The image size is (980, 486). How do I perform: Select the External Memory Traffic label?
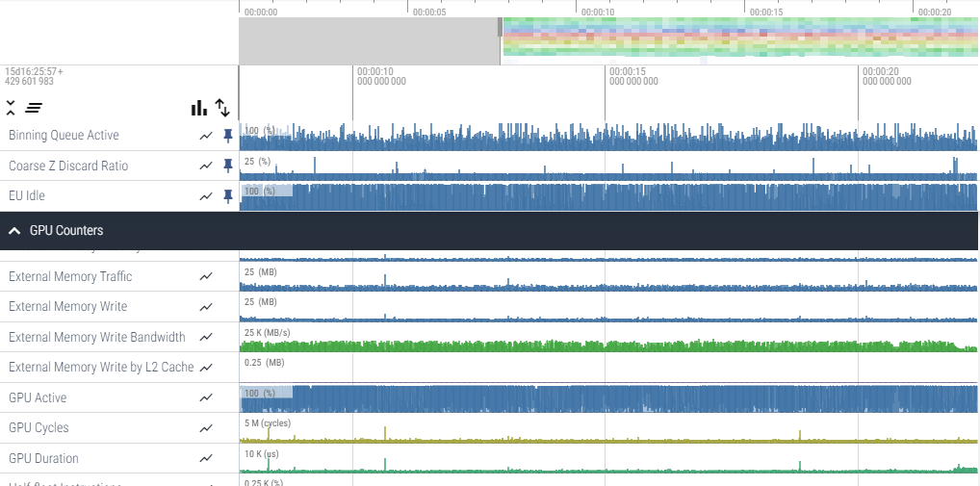coord(70,277)
